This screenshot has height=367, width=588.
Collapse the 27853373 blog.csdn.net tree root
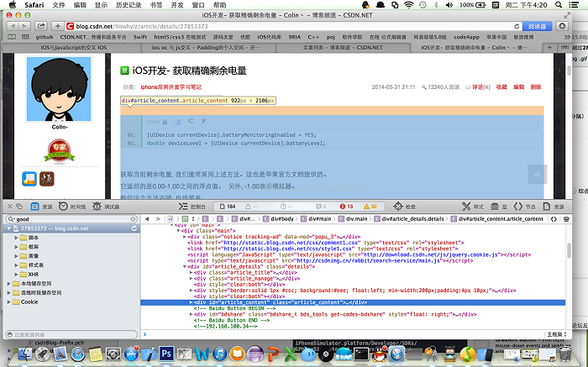pos(9,228)
